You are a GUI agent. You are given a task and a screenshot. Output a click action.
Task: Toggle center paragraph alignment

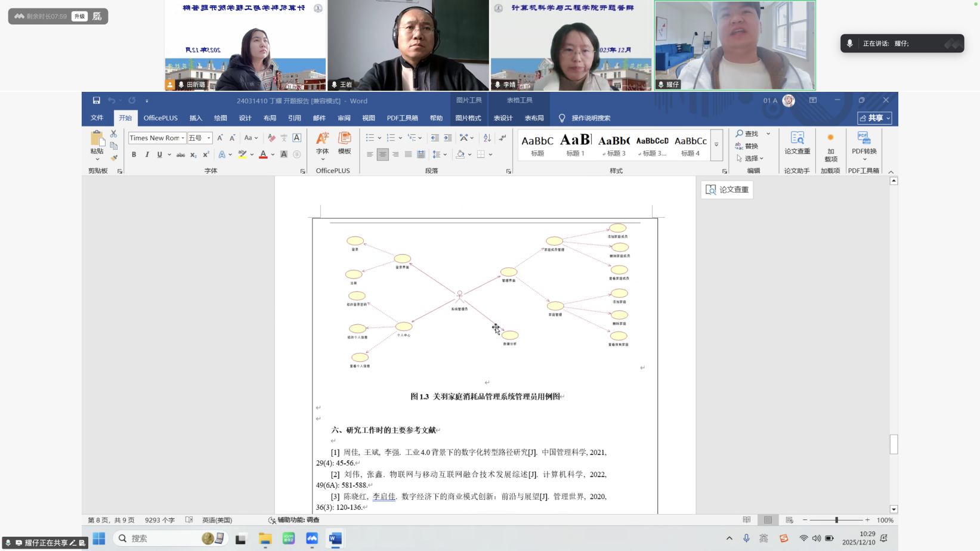pos(382,154)
